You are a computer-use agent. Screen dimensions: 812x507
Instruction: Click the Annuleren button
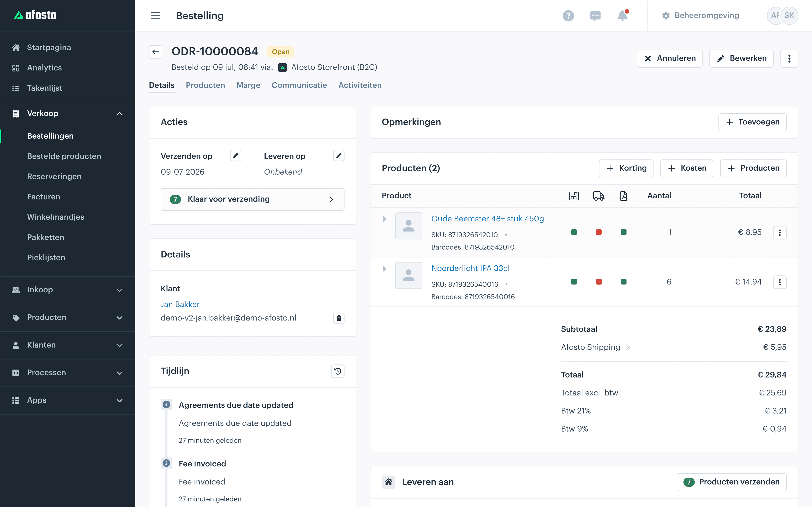click(669, 58)
